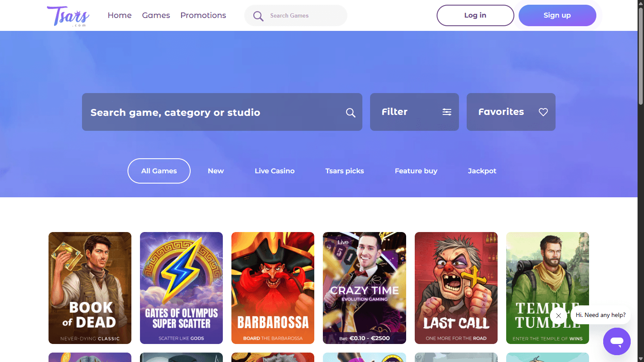
Task: Click the magnifier icon in header search
Action: point(258,16)
